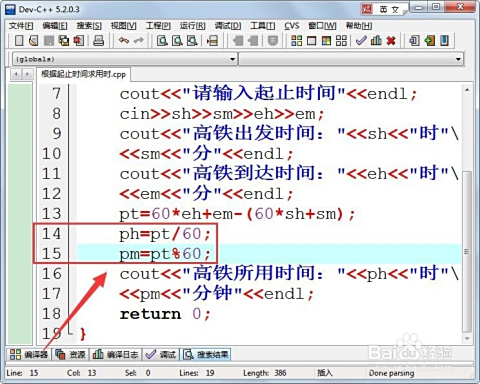Click the green arrow toolbar icon
Image resolution: width=480 pixels, height=384 pixels.
coord(430,41)
